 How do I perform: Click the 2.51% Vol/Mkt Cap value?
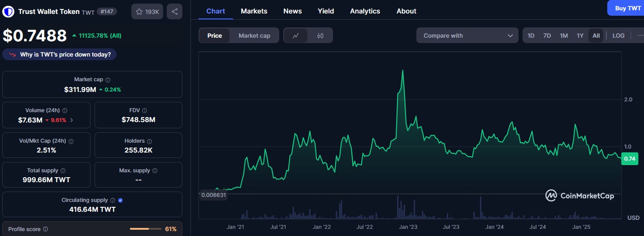coord(47,150)
